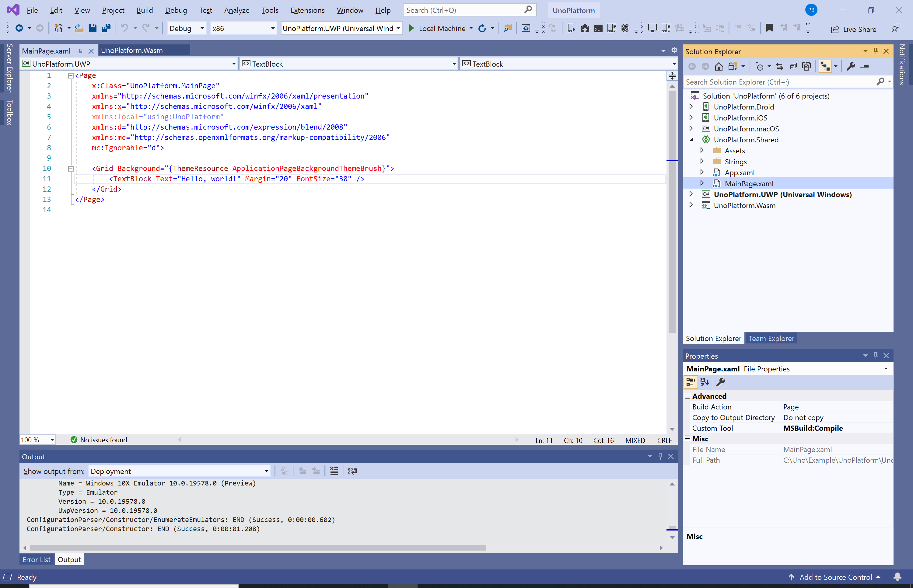The height and width of the screenshot is (588, 913).
Task: Click the Pending Changes Filter clock icon
Action: point(759,66)
